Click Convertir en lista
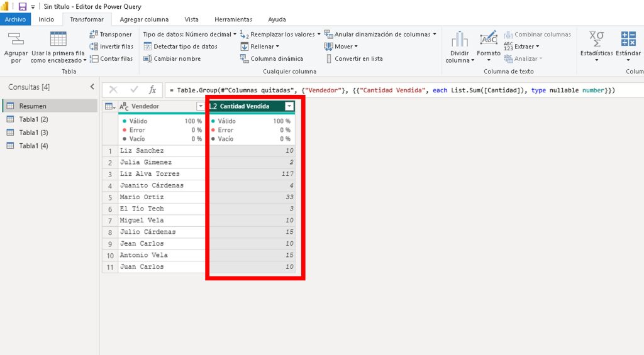This screenshot has height=355, width=644. tap(358, 58)
